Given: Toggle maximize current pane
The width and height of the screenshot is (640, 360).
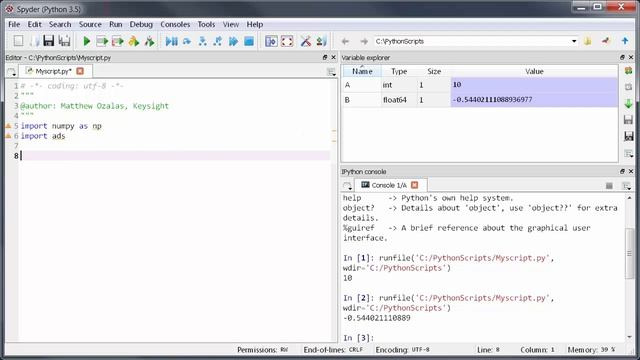Looking at the screenshot, I should (271, 41).
